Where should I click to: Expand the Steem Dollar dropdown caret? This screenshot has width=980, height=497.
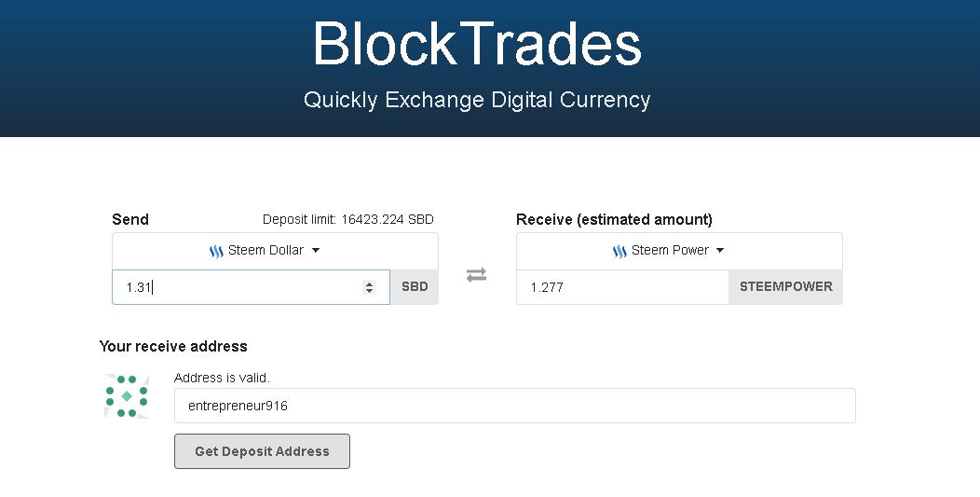[316, 251]
